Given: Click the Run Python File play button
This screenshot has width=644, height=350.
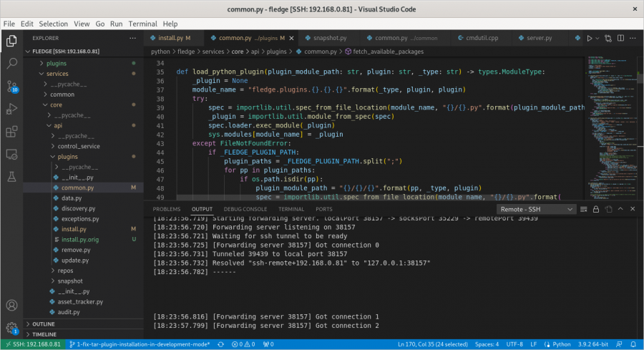Looking at the screenshot, I should (590, 38).
